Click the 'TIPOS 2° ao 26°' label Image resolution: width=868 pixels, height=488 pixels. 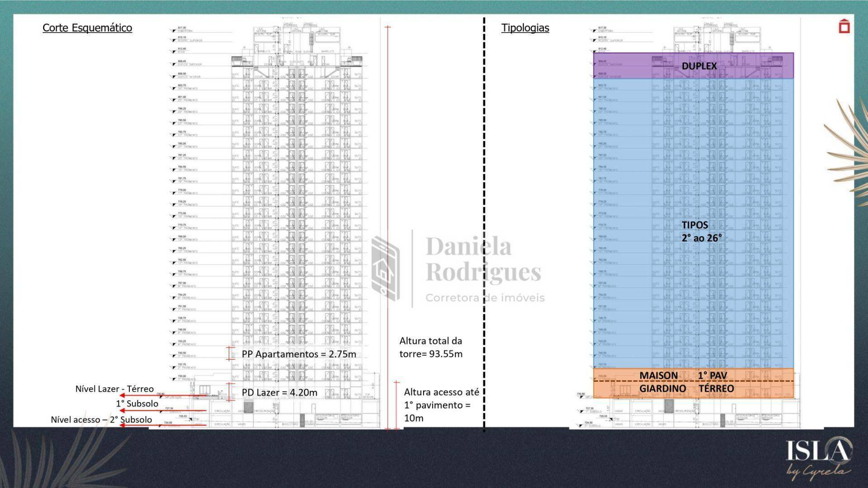(702, 231)
